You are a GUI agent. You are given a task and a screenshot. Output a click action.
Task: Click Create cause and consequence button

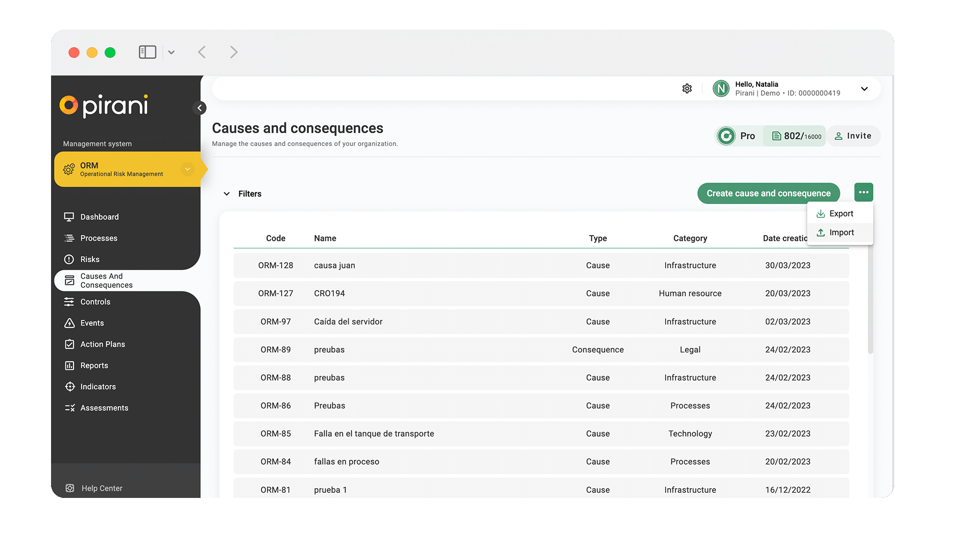[768, 193]
